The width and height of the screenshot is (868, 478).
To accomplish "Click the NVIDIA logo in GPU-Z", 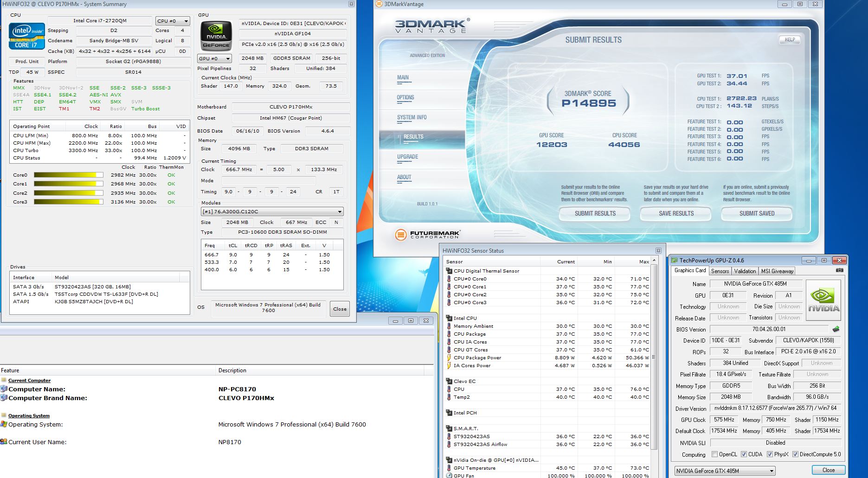I will pos(823,300).
